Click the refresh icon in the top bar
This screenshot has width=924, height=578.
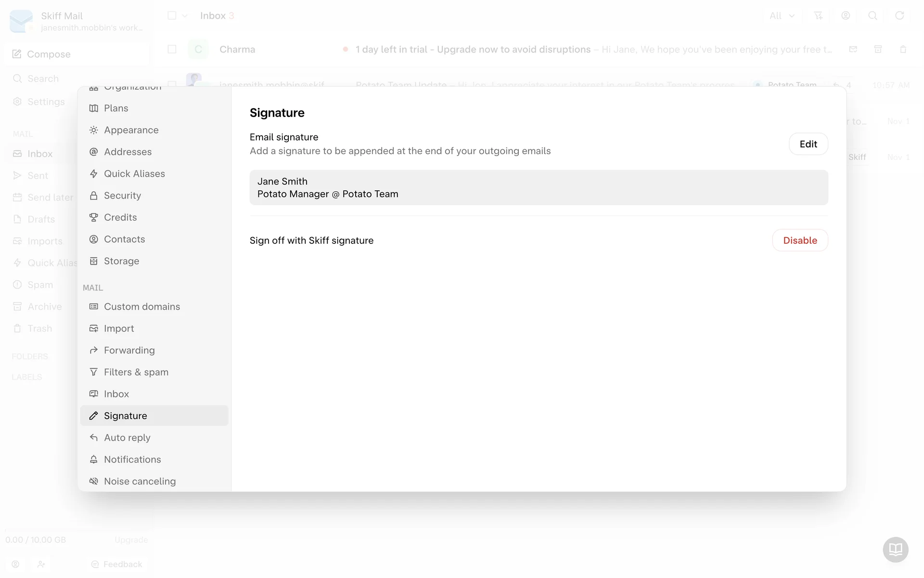(x=899, y=16)
